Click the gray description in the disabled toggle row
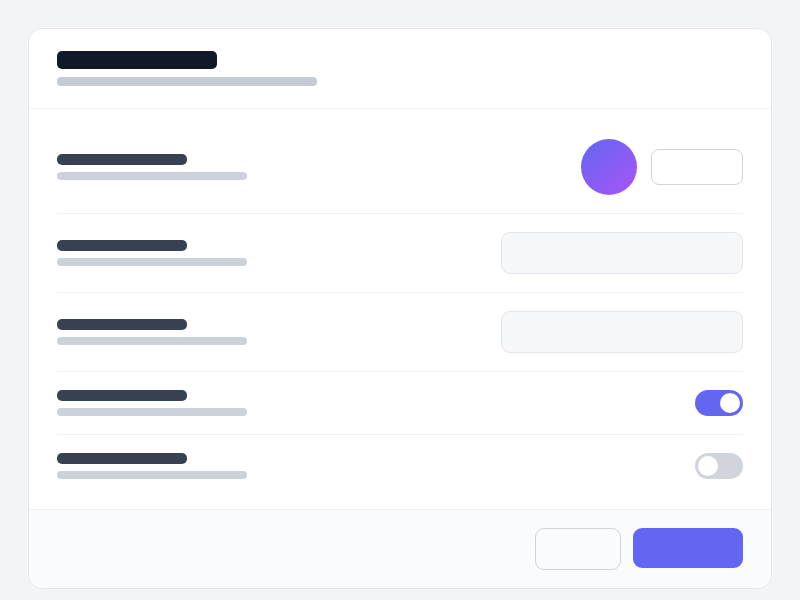Viewport: 800px width, 600px height. (152, 475)
